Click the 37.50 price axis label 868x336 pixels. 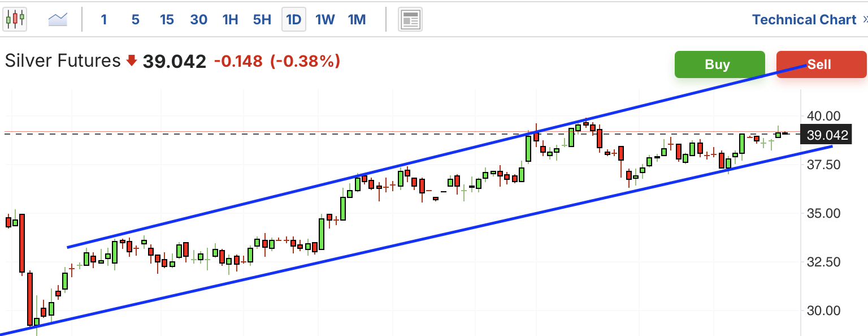click(824, 165)
